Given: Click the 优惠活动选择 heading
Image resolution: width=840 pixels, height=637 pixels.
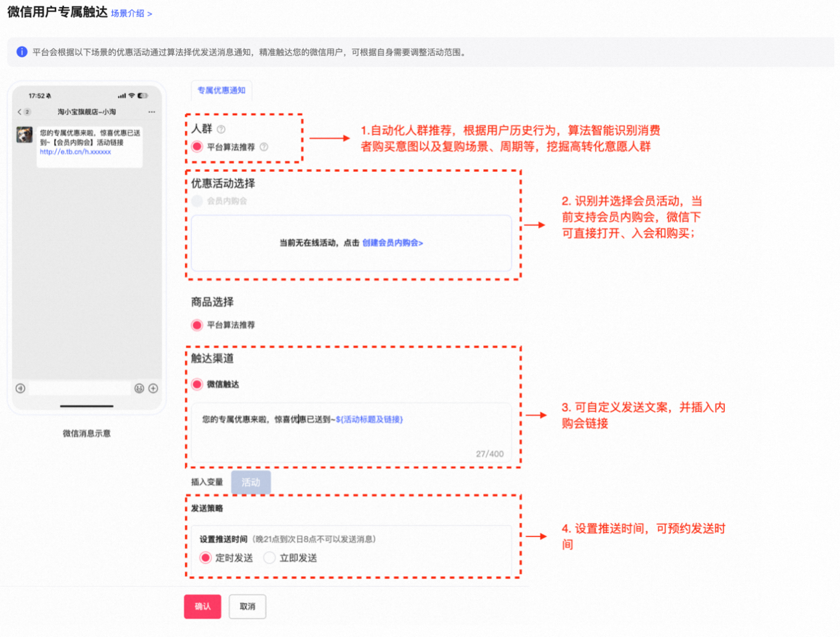Looking at the screenshot, I should point(223,184).
